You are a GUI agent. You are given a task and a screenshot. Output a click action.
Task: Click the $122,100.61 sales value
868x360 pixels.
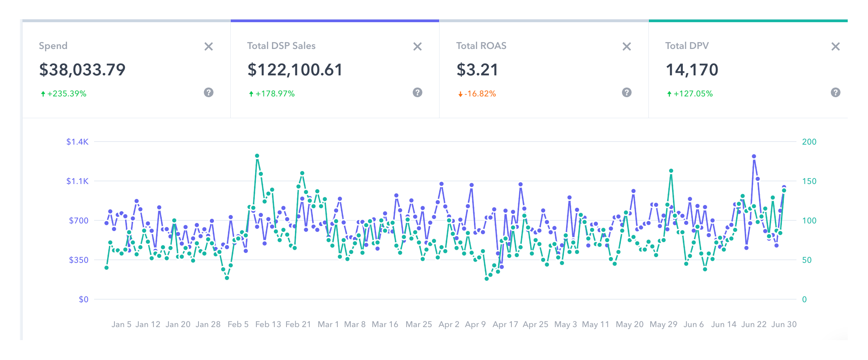coord(295,70)
